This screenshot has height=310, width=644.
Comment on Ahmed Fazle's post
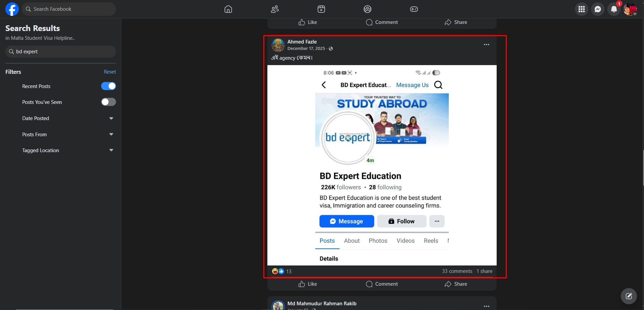coord(382,284)
